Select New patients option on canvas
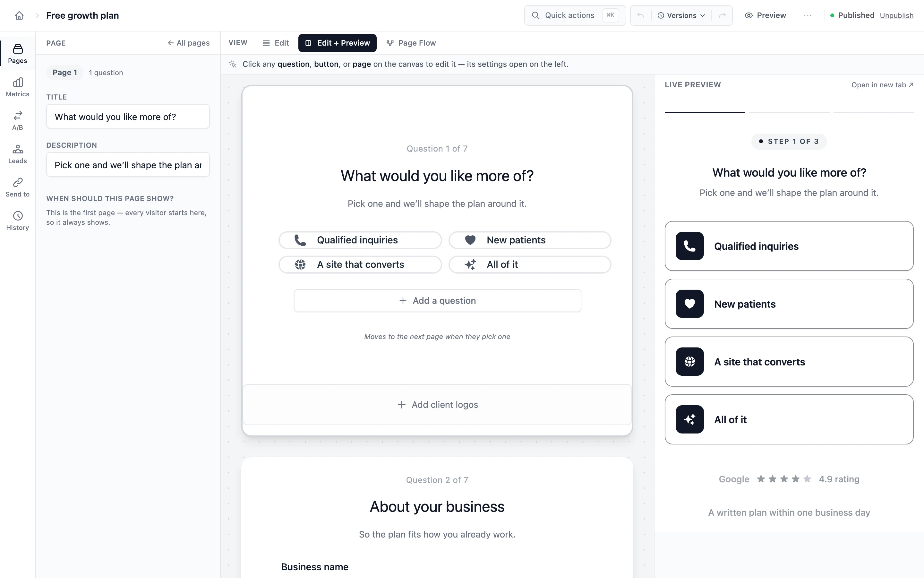Viewport: 924px width, 578px height. point(530,240)
